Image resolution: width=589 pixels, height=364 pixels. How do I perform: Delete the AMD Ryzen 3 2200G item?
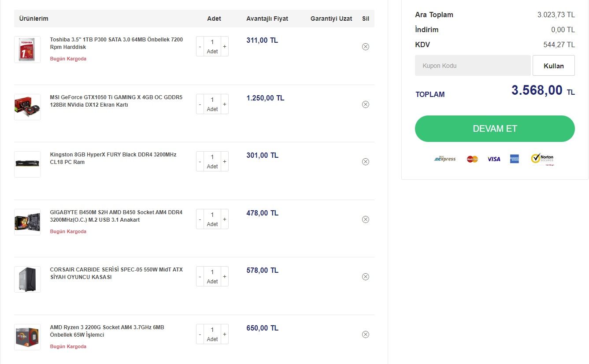click(x=365, y=334)
